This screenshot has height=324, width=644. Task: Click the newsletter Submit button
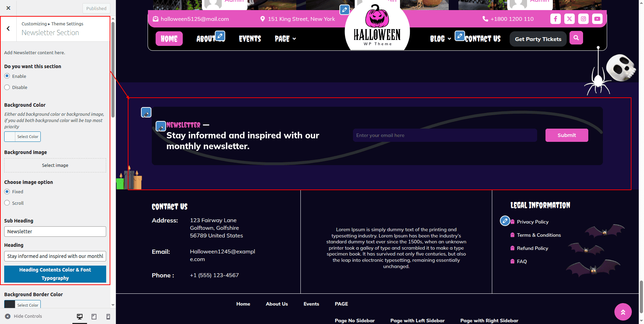[566, 135]
